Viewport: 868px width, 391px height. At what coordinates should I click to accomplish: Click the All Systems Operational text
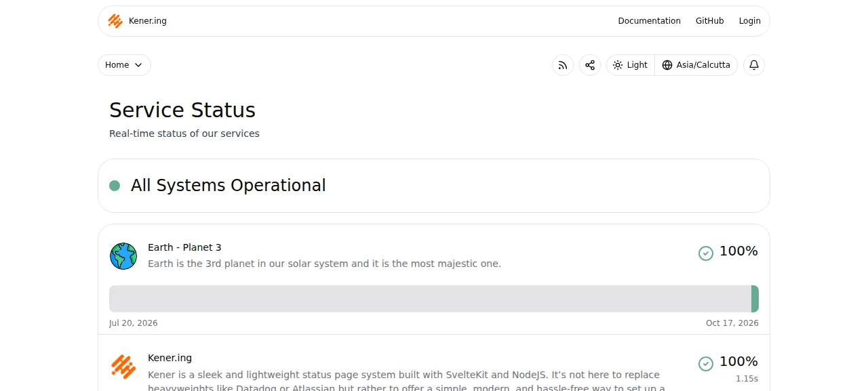point(229,186)
